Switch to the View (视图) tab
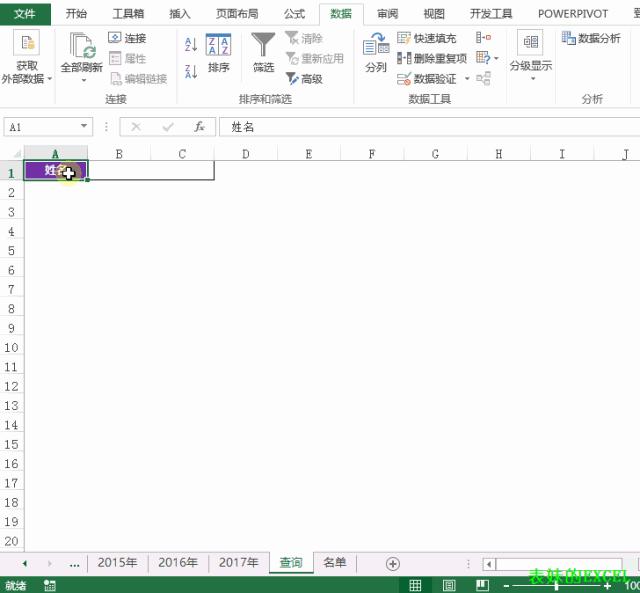The height and width of the screenshot is (593, 640). pyautogui.click(x=434, y=14)
